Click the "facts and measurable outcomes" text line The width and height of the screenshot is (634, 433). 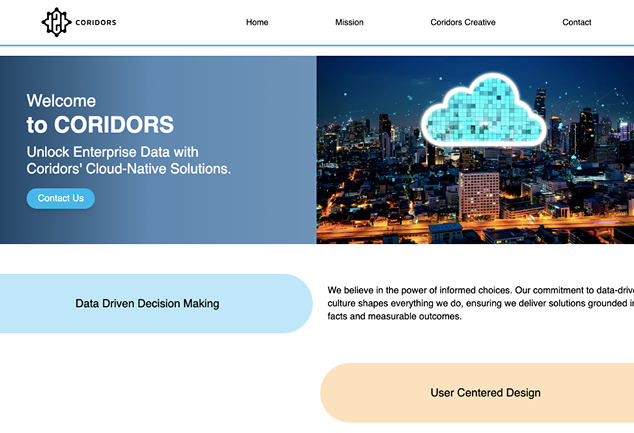[394, 316]
